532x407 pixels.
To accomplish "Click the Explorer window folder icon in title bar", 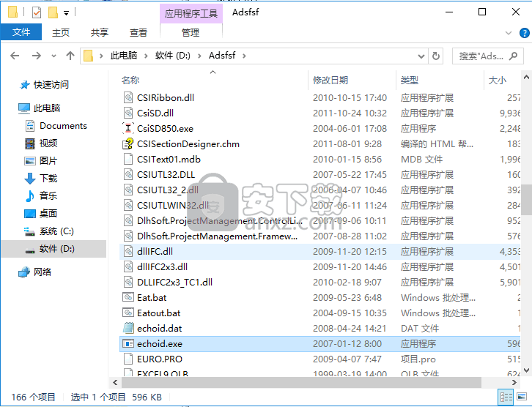I will (x=13, y=12).
